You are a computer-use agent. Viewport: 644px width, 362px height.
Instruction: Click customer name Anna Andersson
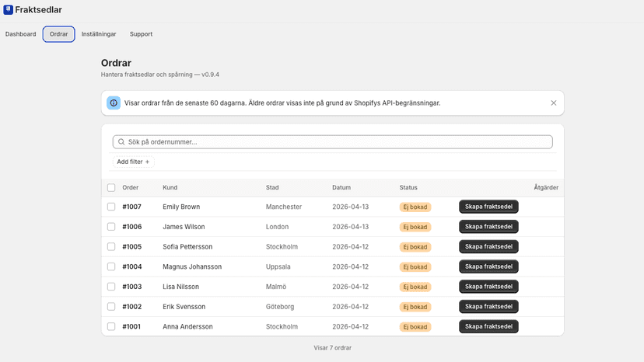coord(187,327)
